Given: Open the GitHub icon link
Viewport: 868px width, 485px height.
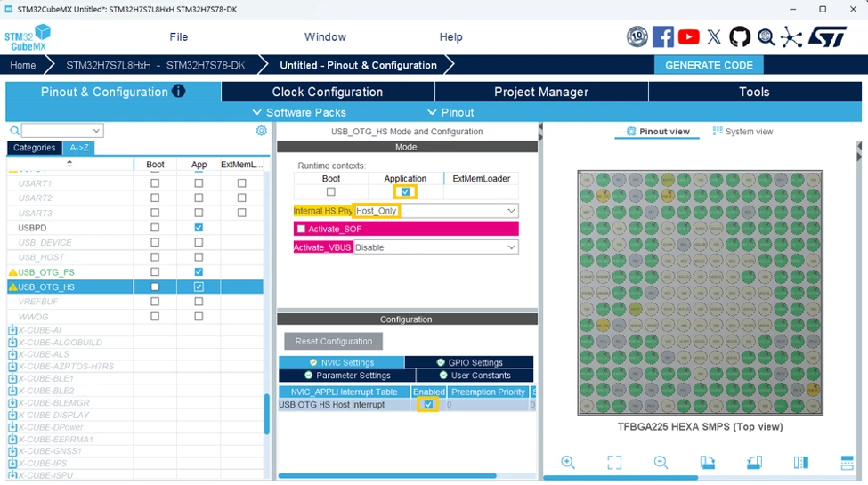Looking at the screenshot, I should tap(740, 37).
